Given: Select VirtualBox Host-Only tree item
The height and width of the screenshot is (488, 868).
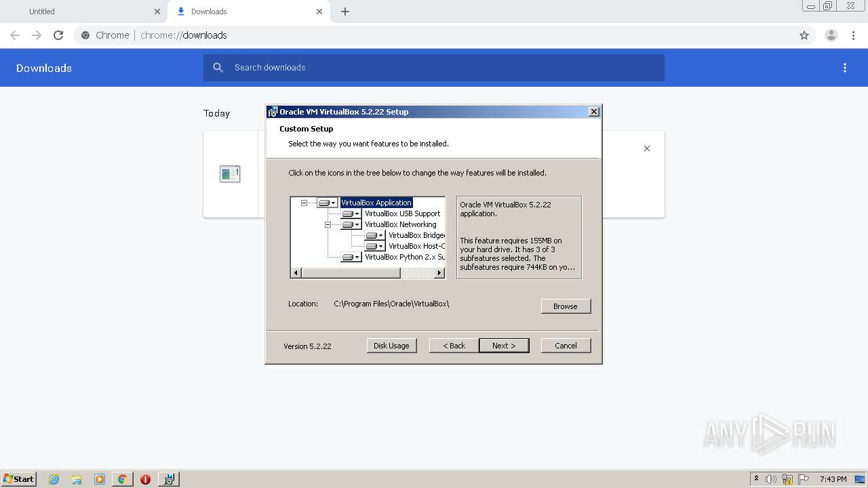Looking at the screenshot, I should click(416, 246).
